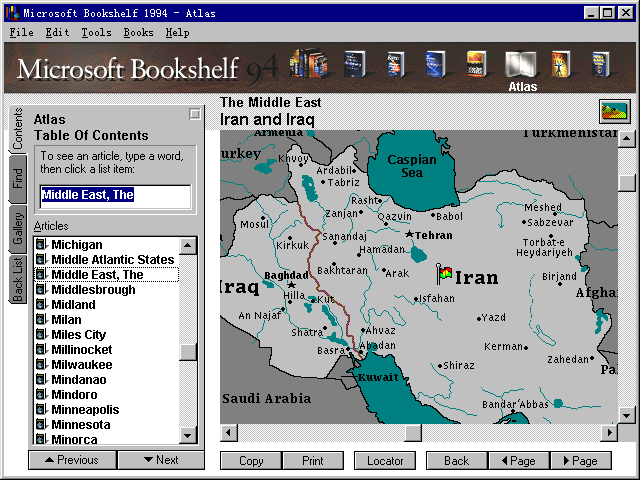Switch to the Find tab
The height and width of the screenshot is (480, 640).
point(18,178)
